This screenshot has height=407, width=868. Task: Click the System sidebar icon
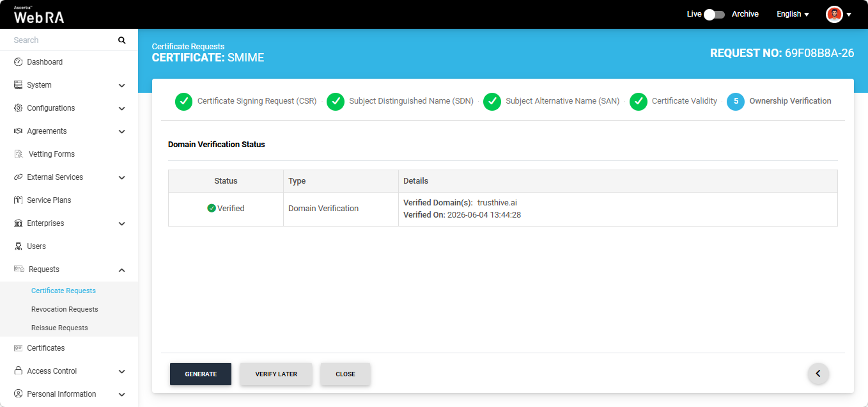pos(19,85)
